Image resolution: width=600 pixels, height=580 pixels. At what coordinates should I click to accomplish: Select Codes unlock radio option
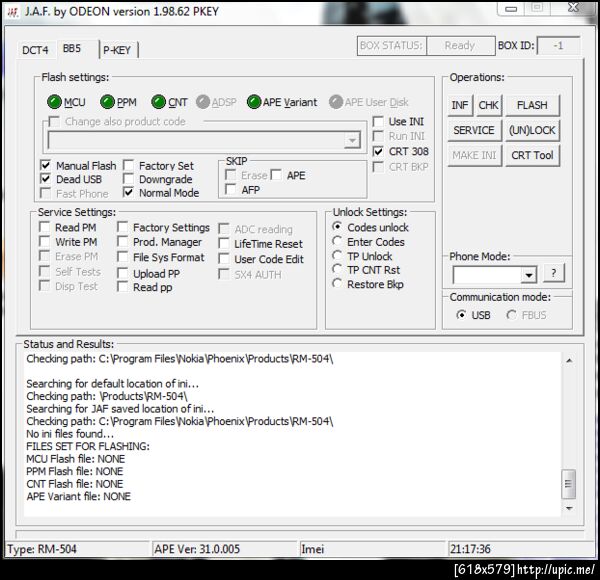[337, 226]
